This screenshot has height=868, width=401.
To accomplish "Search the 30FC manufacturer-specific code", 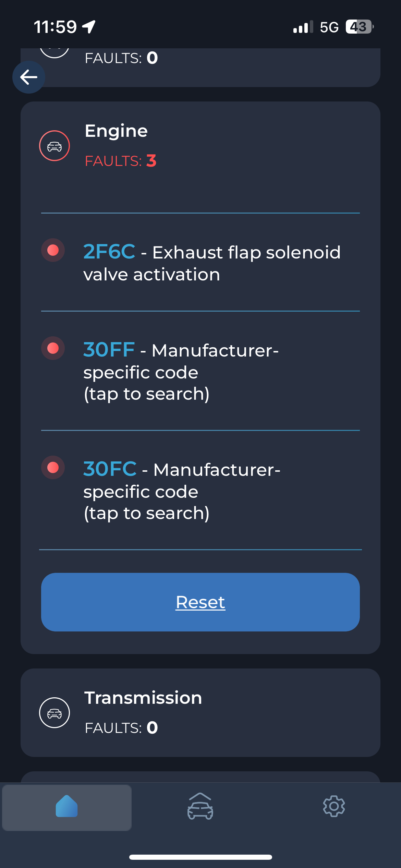I will [x=110, y=469].
